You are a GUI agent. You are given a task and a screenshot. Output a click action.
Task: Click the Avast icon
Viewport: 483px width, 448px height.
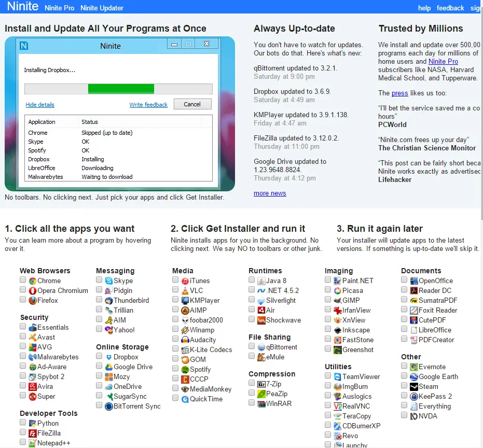33,338
